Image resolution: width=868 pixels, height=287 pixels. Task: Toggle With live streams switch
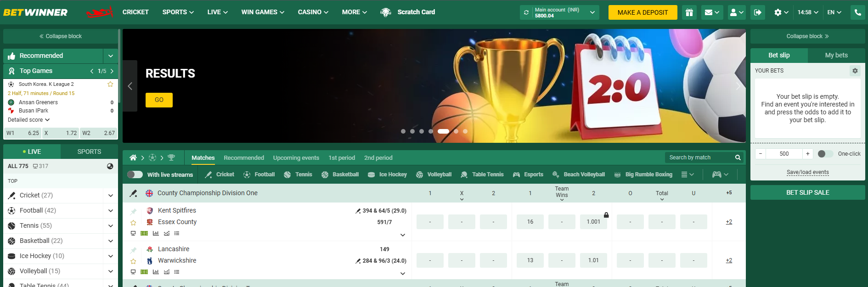[x=135, y=174]
